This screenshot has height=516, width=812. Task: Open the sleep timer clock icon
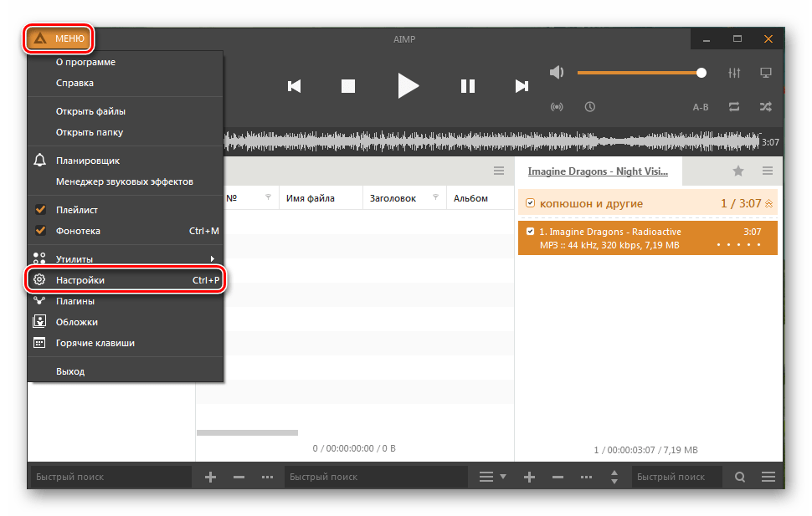590,107
